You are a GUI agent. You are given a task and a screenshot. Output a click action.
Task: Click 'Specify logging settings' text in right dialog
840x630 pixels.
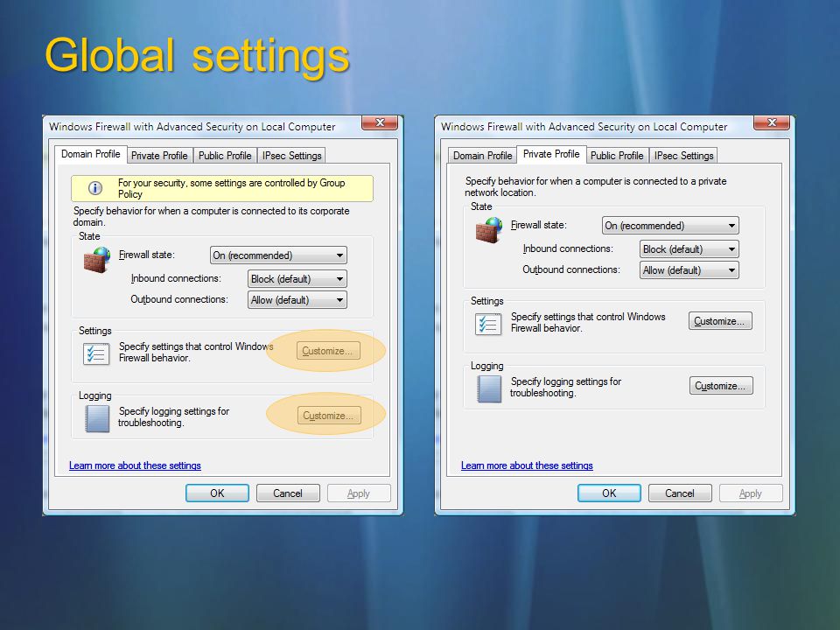click(566, 387)
